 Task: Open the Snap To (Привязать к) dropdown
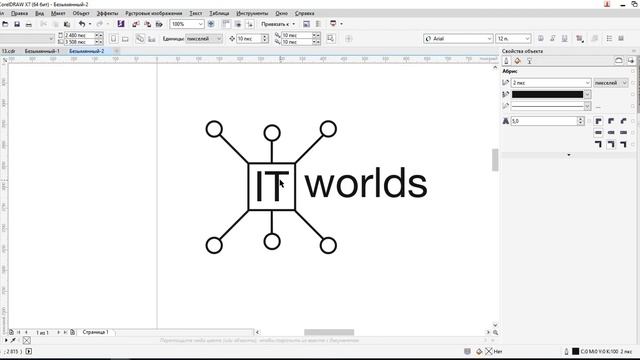pos(278,24)
